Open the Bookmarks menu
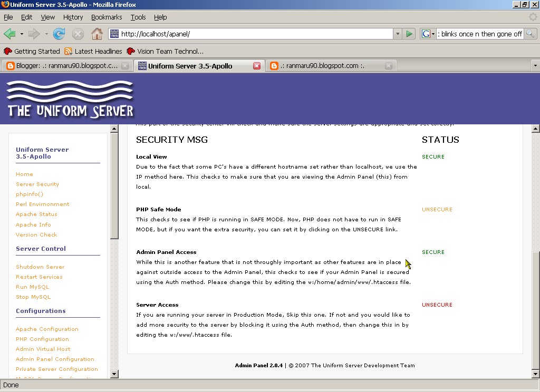The height and width of the screenshot is (392, 540). pos(107,17)
